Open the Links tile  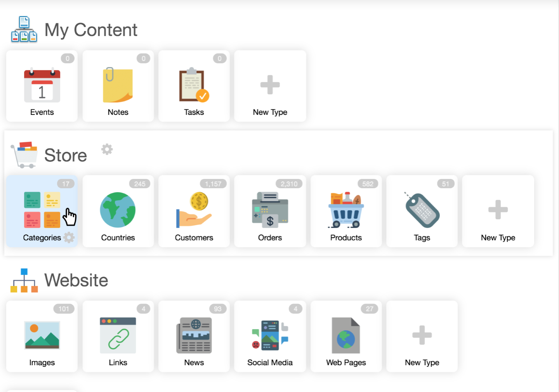[x=118, y=336]
